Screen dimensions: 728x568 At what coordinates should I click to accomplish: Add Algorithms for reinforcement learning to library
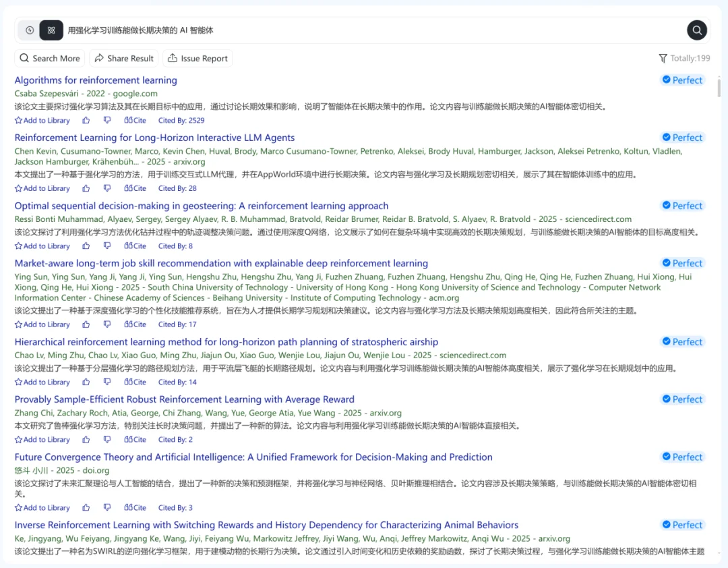click(42, 121)
